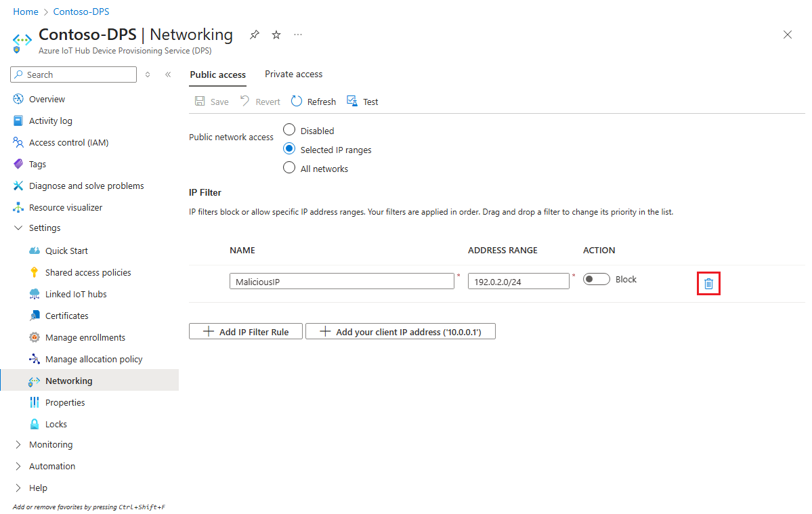The image size is (812, 514).
Task: Enable access for All networks
Action: [289, 168]
